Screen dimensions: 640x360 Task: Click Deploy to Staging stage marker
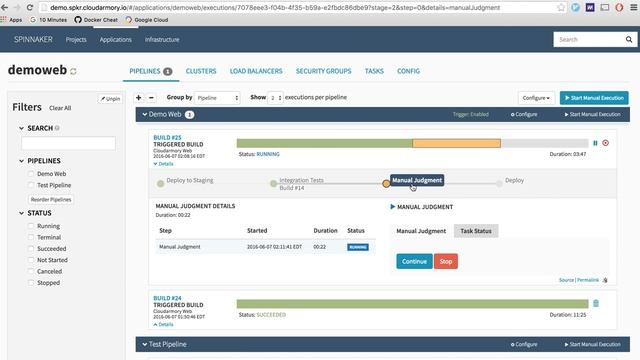coord(160,184)
